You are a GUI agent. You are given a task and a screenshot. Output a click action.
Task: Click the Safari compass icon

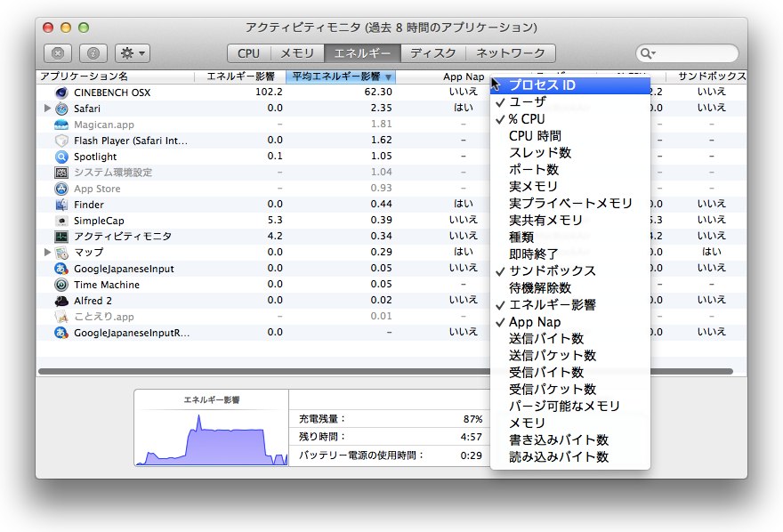(x=61, y=109)
